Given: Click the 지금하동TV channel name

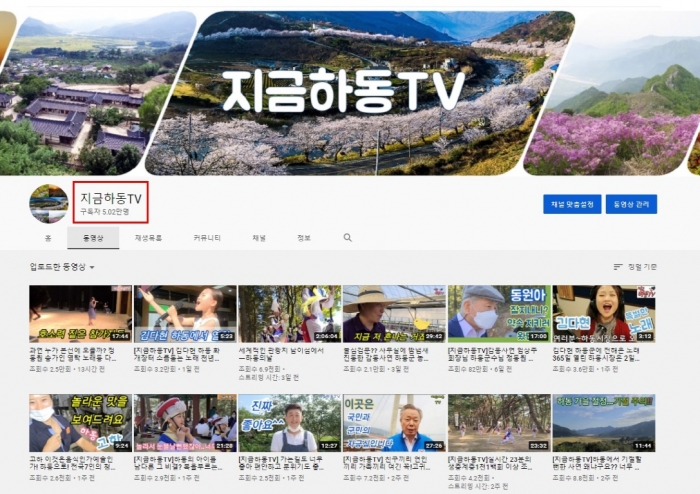Looking at the screenshot, I should click(x=111, y=199).
